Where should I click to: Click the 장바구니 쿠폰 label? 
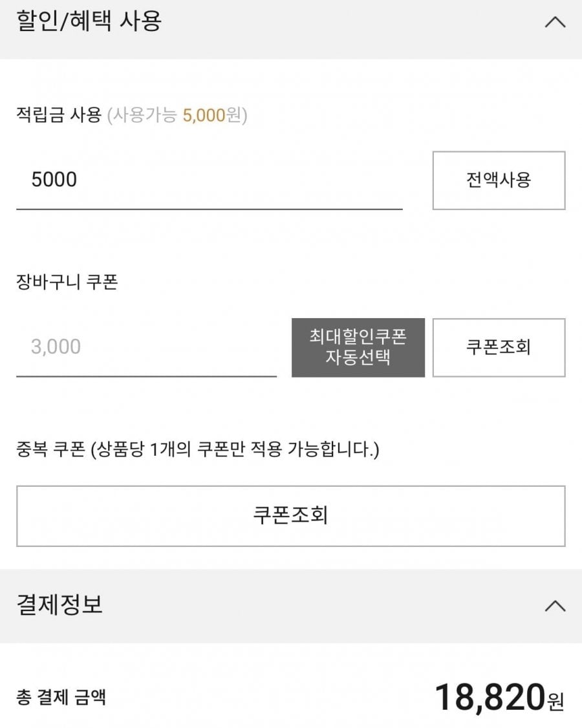(x=67, y=283)
